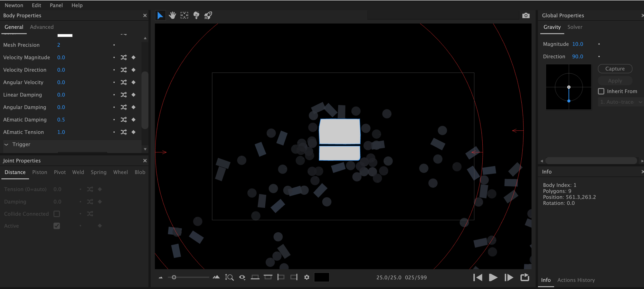Select the arrow selection tool
Viewport: 644px width, 289px height.
tap(160, 15)
